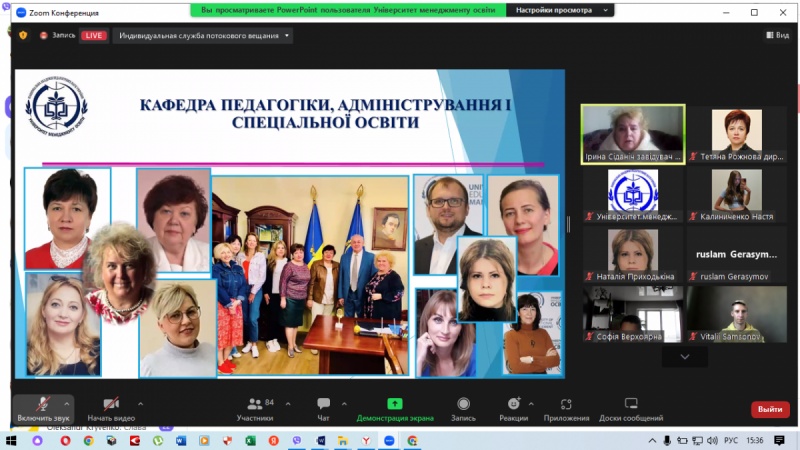Open the 'Чат' chat panel
Viewport: 800px width, 450px height.
(323, 409)
